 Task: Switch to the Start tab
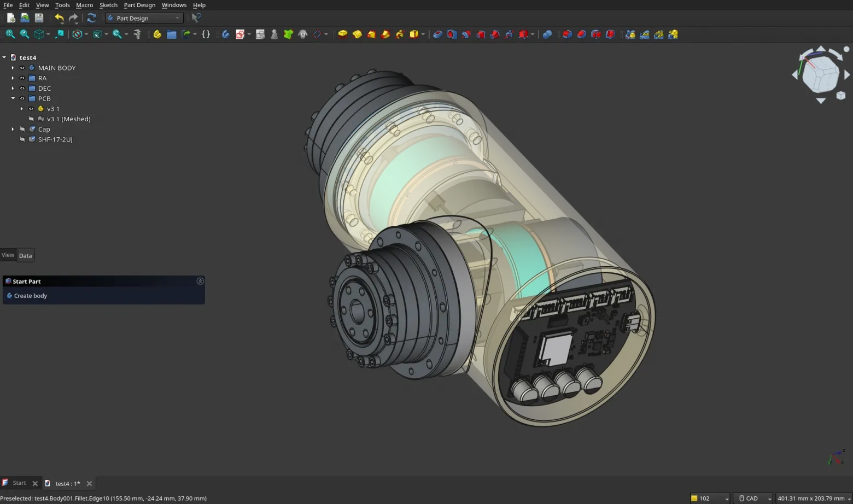[x=19, y=483]
